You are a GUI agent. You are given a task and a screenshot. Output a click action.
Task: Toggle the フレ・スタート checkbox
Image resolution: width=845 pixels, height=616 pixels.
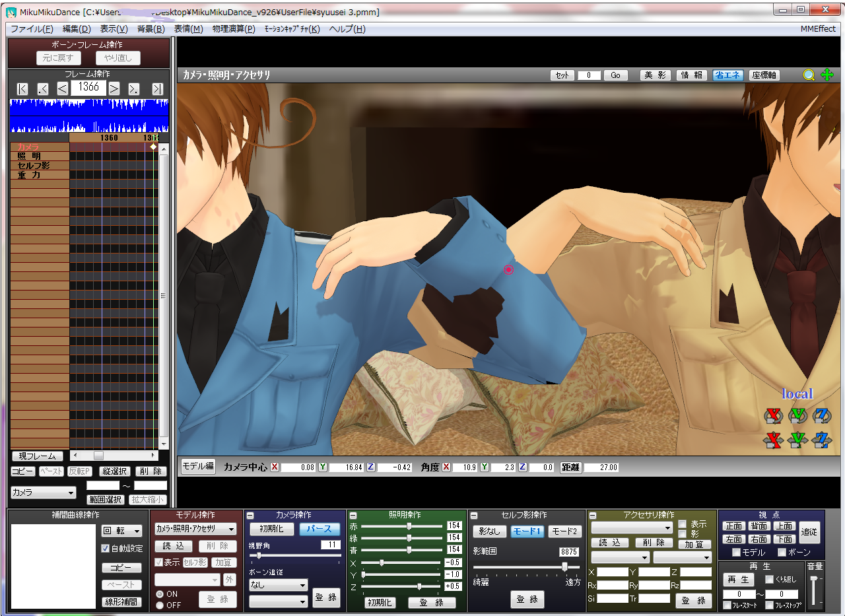727,605
